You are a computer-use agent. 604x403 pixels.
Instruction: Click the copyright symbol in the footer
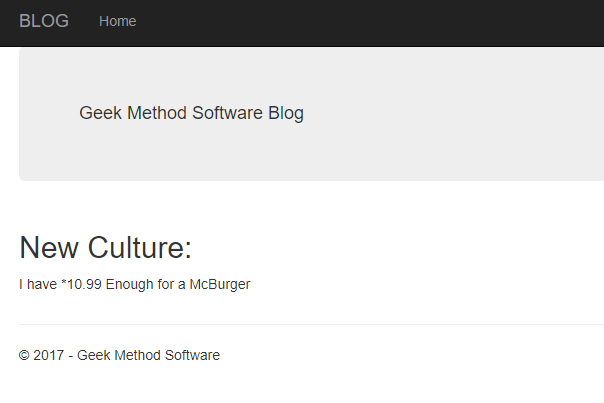(x=24, y=355)
